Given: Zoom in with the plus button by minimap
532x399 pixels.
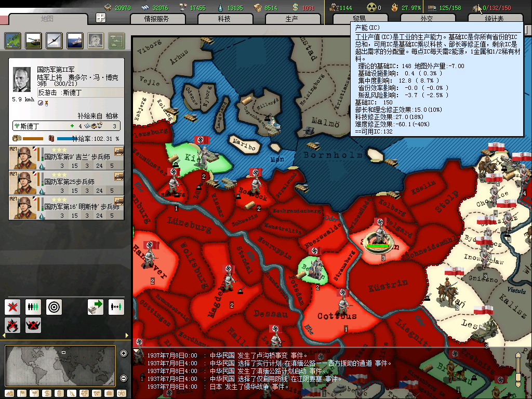Looking at the screenshot, I should [124, 353].
